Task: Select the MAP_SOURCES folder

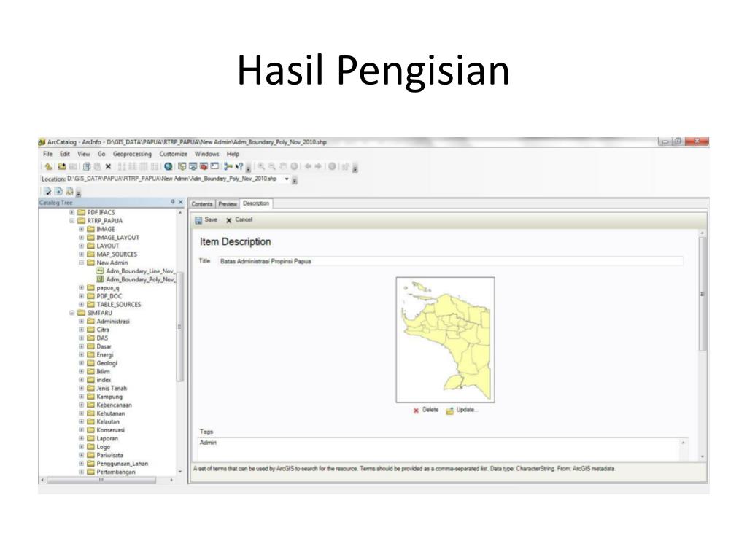Action: point(112,254)
